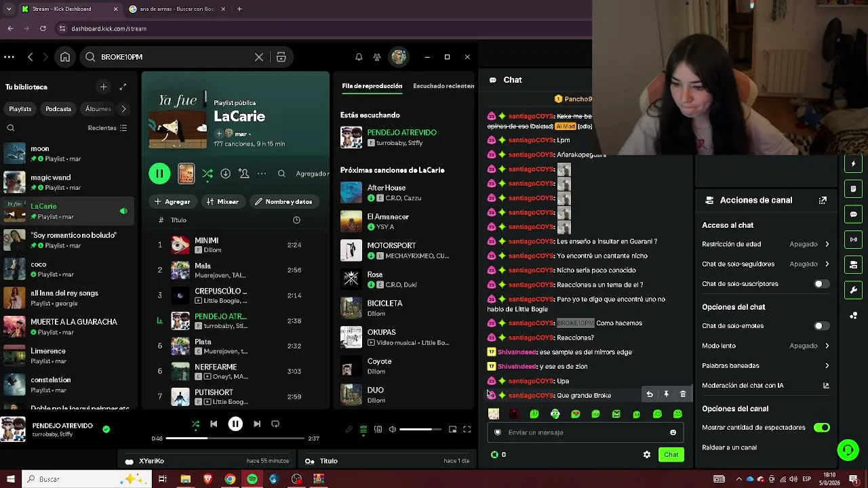The image size is (868, 488).
Task: Click Raidear a un canal
Action: (x=730, y=447)
